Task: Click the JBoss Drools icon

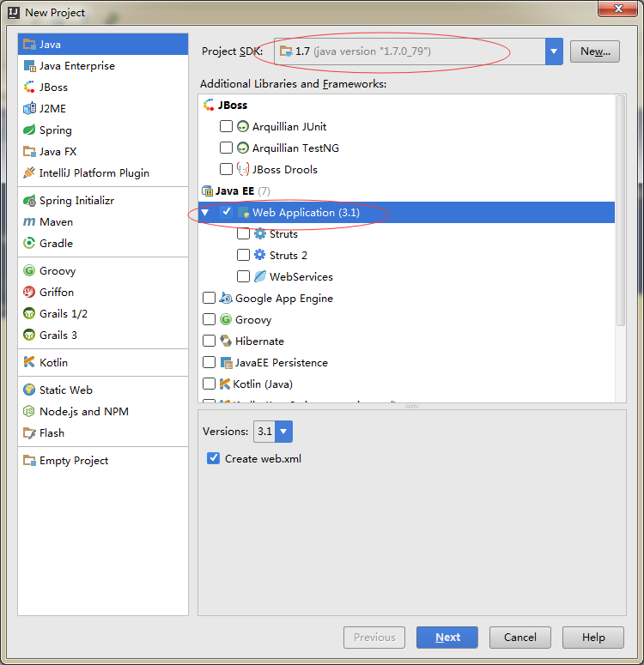Action: pos(243,169)
